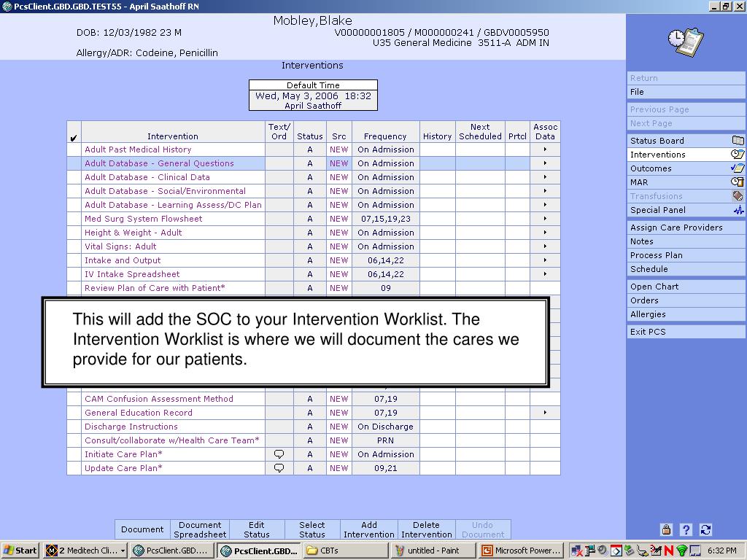Click the Select Status button

click(x=312, y=529)
